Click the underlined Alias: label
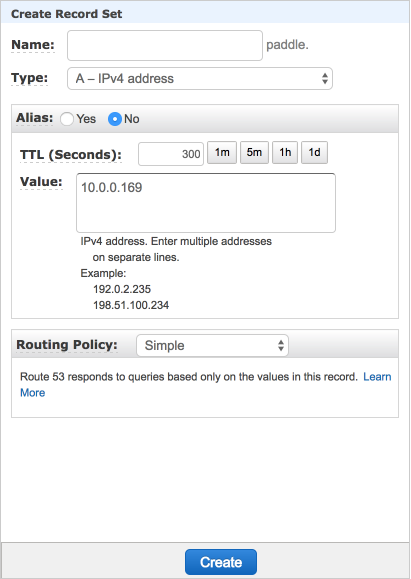Image resolution: width=411 pixels, height=579 pixels. [x=34, y=118]
